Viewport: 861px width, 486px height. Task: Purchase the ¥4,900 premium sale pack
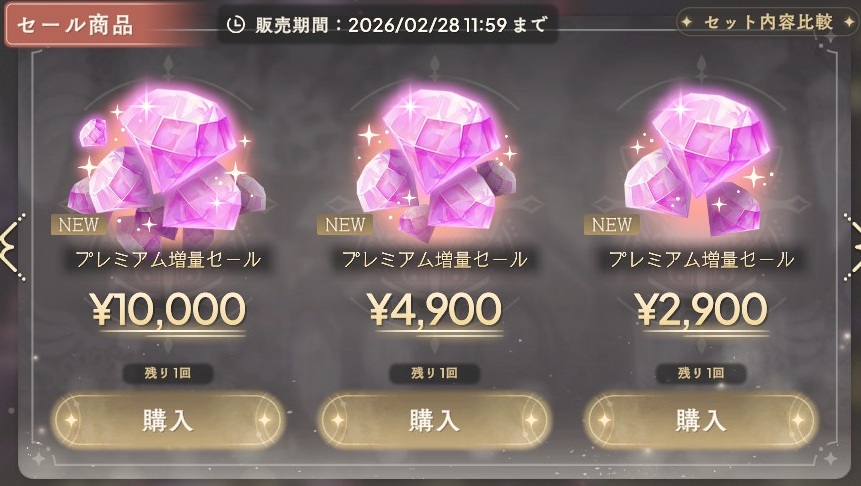[434, 421]
